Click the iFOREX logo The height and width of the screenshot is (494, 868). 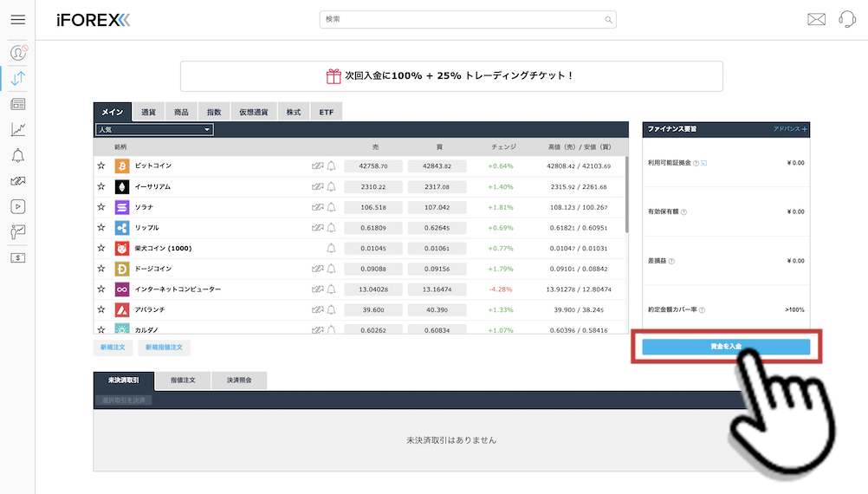coord(93,21)
